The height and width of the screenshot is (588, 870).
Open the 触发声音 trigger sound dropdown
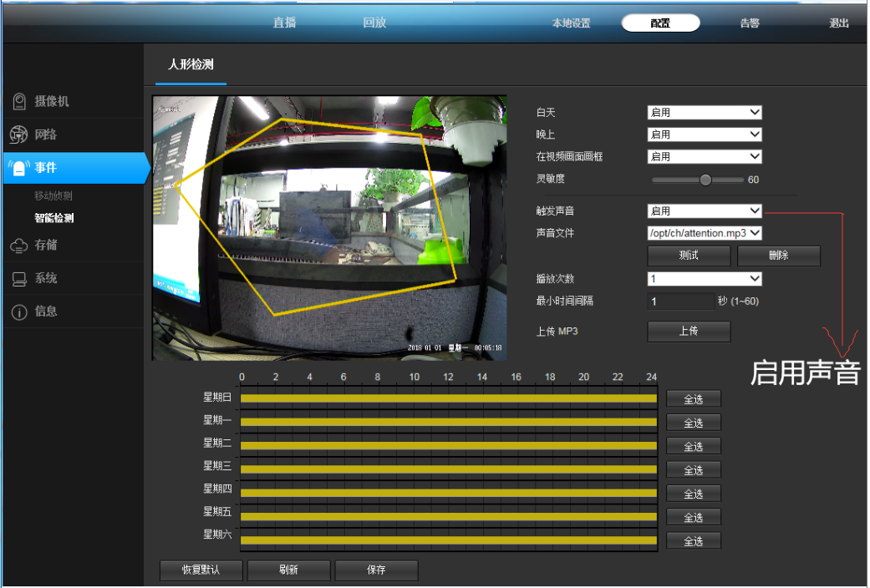(705, 211)
